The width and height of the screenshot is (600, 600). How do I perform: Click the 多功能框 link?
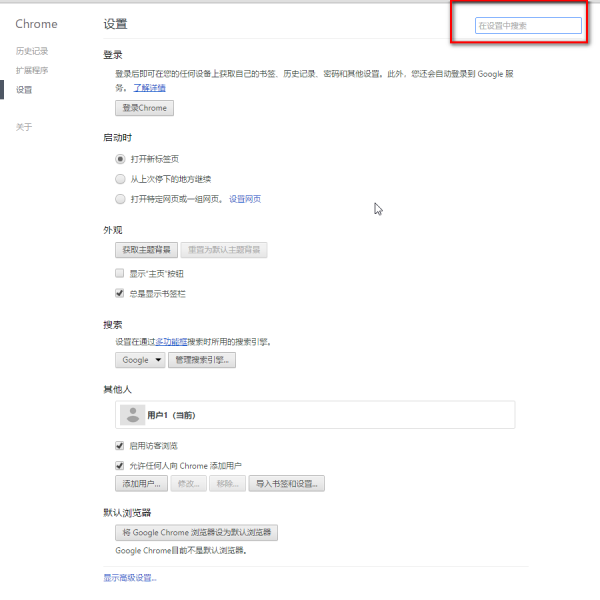(x=171, y=342)
